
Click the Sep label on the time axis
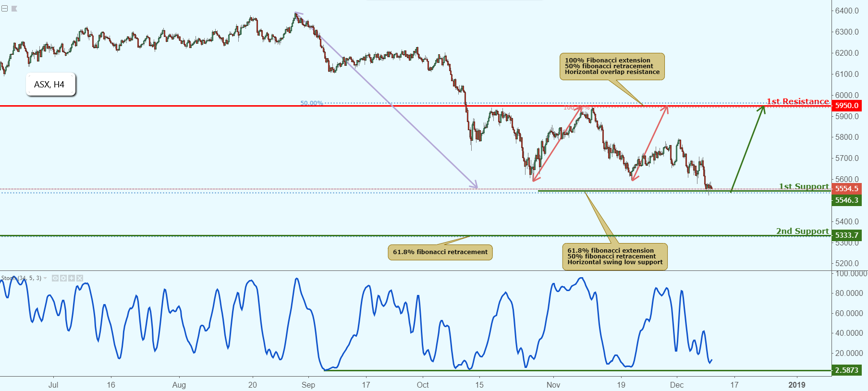[x=308, y=385]
